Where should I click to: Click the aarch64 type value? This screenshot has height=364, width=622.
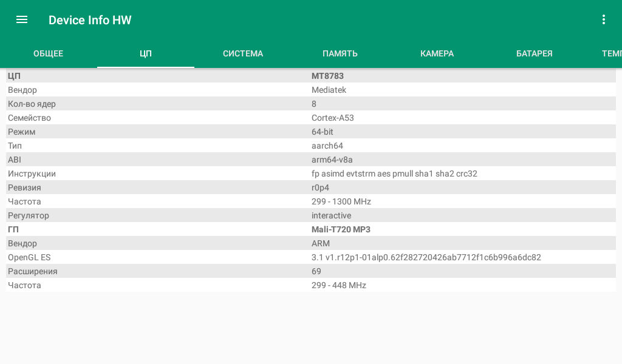click(x=327, y=146)
